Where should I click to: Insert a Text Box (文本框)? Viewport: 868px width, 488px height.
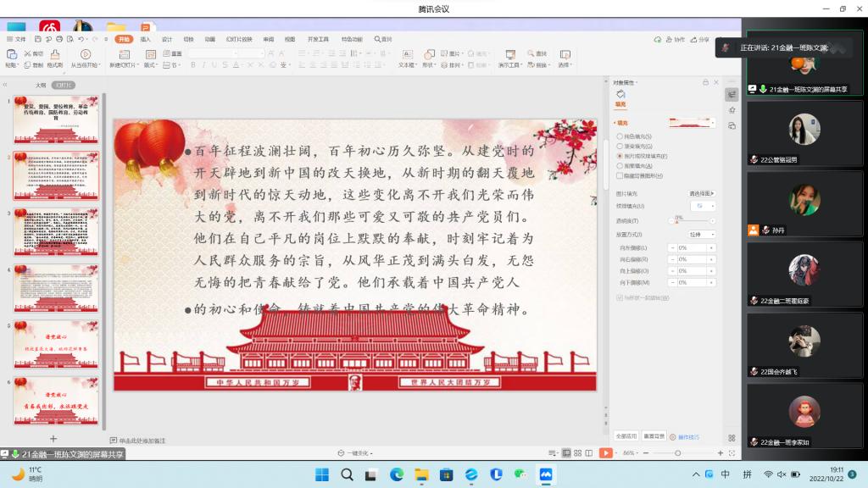coord(406,55)
